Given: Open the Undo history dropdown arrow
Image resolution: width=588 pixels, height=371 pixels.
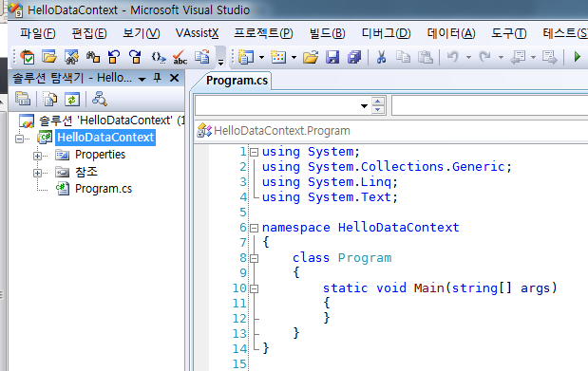Looking at the screenshot, I should click(x=468, y=57).
